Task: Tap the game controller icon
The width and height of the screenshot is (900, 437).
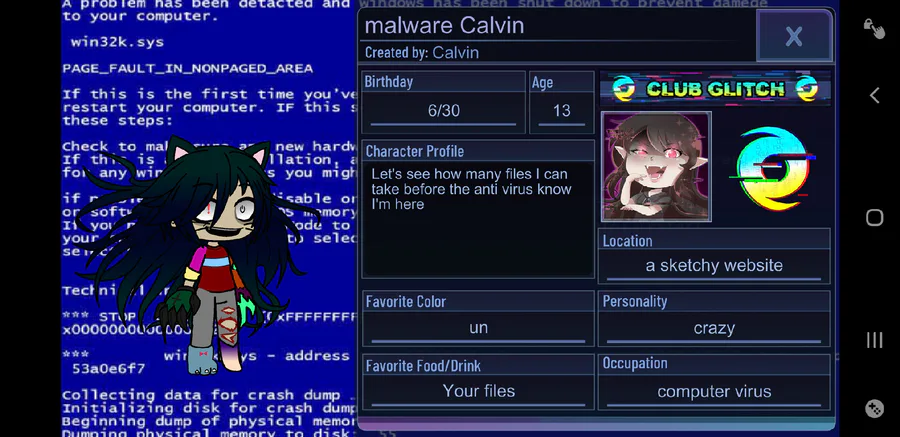Action: click(874, 408)
